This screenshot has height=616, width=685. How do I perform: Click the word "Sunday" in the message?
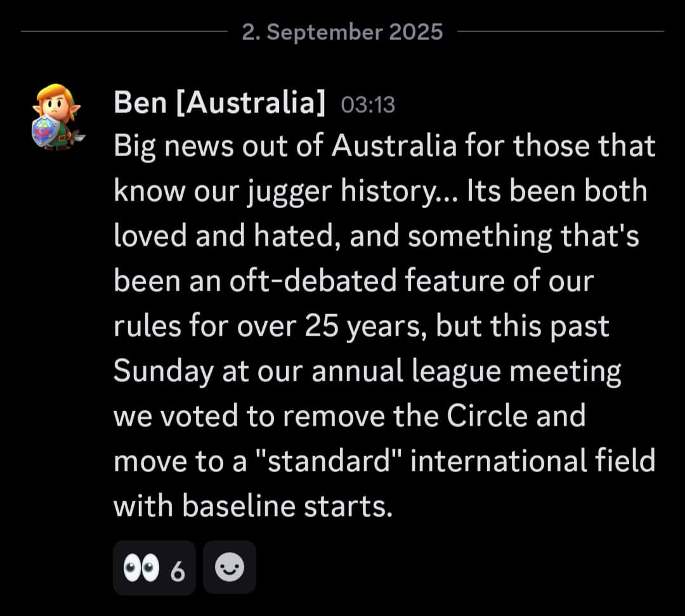point(163,372)
